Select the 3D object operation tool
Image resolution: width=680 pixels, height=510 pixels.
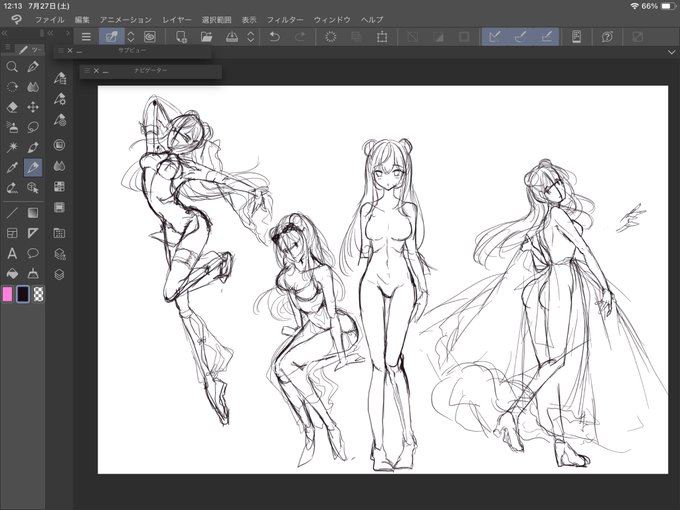click(33, 188)
